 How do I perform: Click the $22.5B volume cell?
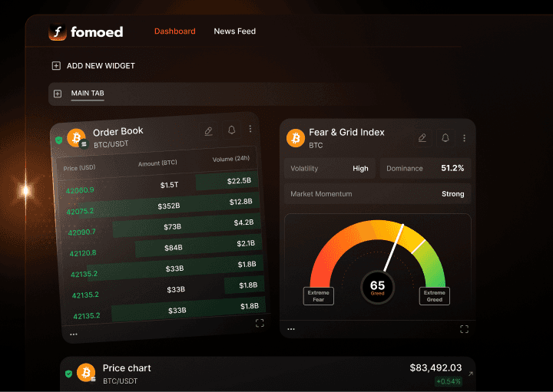coord(239,181)
